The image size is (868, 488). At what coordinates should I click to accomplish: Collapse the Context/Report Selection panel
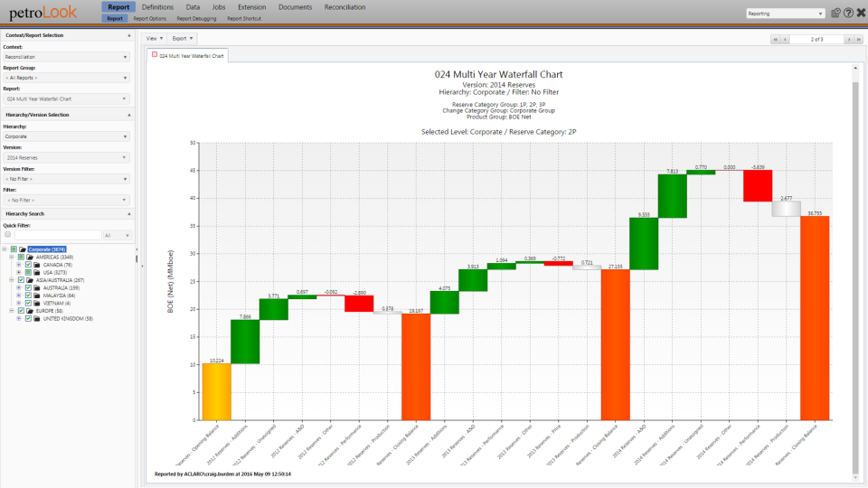click(x=129, y=35)
